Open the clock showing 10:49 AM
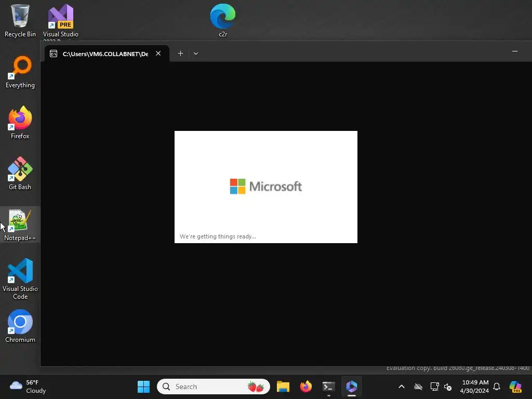 point(474,387)
